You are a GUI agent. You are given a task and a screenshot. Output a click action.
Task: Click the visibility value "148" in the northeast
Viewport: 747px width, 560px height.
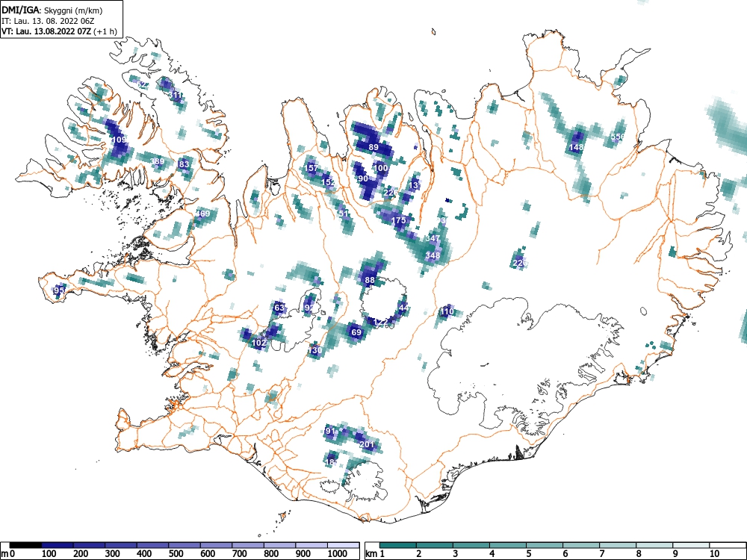(x=577, y=147)
